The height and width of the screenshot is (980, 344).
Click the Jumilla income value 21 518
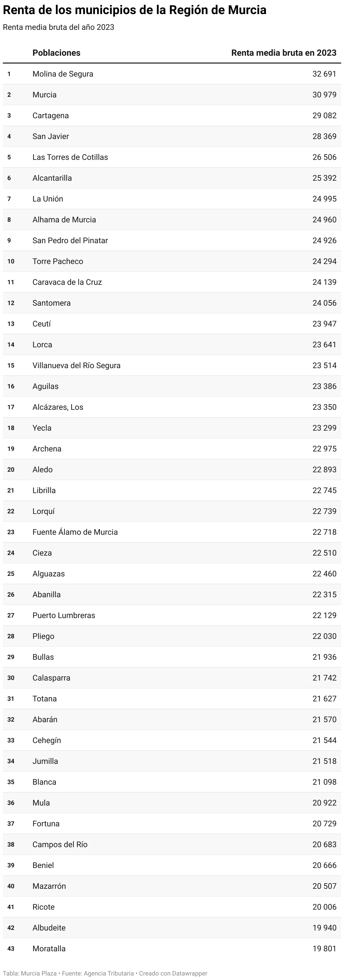324,761
